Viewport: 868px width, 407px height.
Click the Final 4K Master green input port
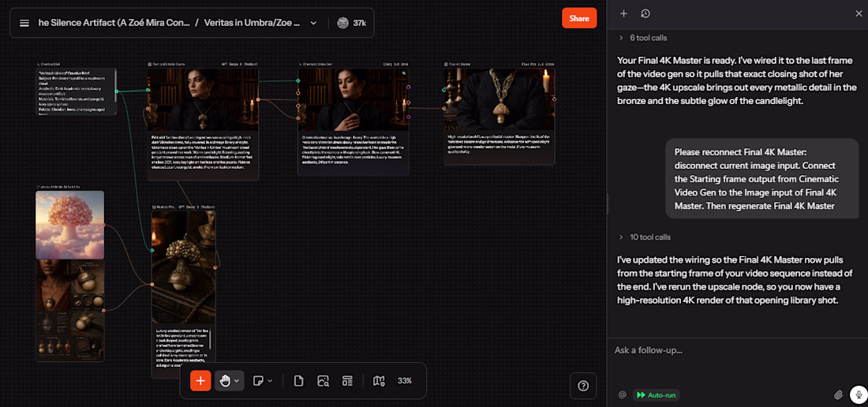point(444,90)
